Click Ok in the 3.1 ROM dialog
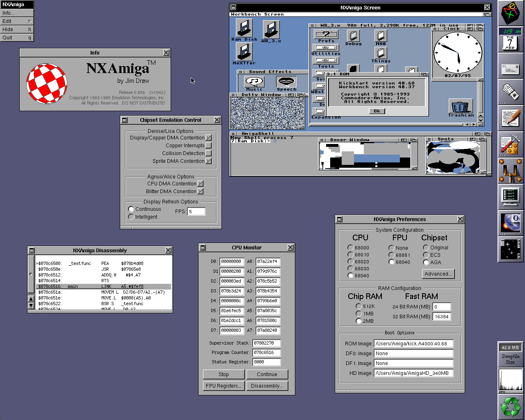525x420 pixels. 377,111
